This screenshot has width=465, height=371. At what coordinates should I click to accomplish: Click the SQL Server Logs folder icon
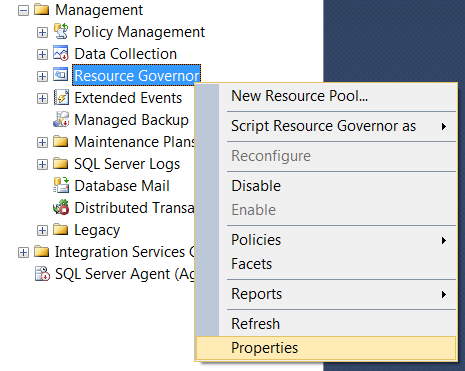(61, 163)
